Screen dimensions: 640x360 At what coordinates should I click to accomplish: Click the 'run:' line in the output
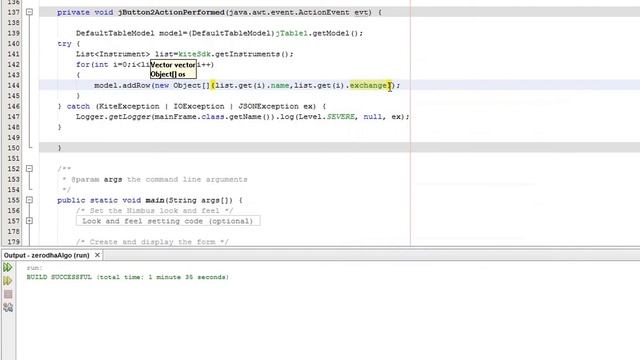click(x=35, y=268)
